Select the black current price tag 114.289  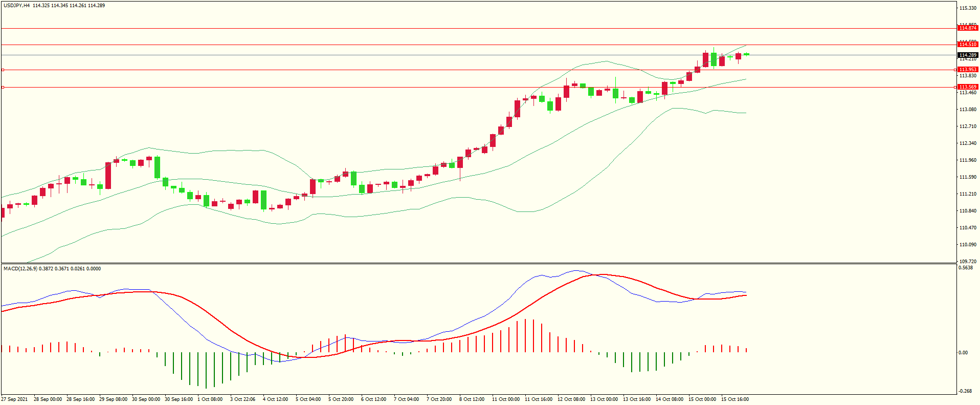point(968,55)
